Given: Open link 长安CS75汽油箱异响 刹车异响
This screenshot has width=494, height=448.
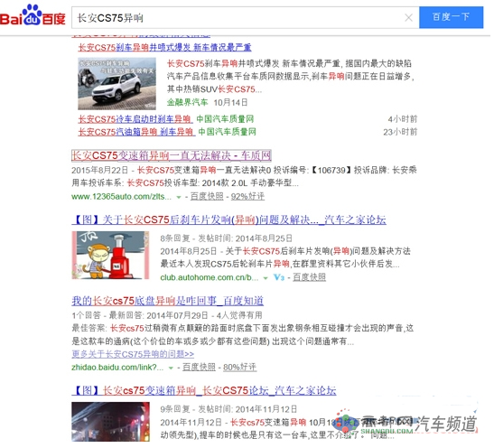Looking at the screenshot, I should tap(135, 132).
